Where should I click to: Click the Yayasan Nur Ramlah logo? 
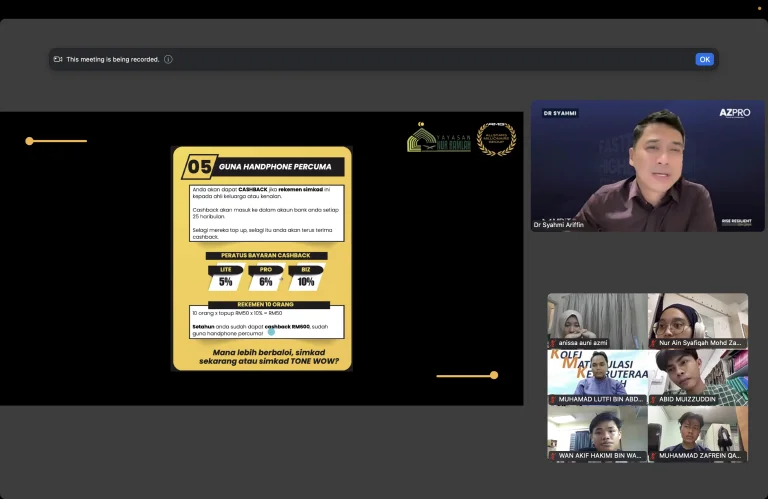[438, 139]
